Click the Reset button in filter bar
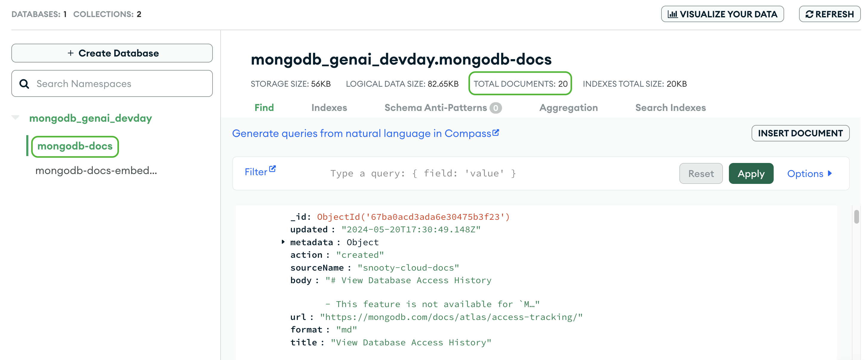This screenshot has height=360, width=868. click(701, 173)
